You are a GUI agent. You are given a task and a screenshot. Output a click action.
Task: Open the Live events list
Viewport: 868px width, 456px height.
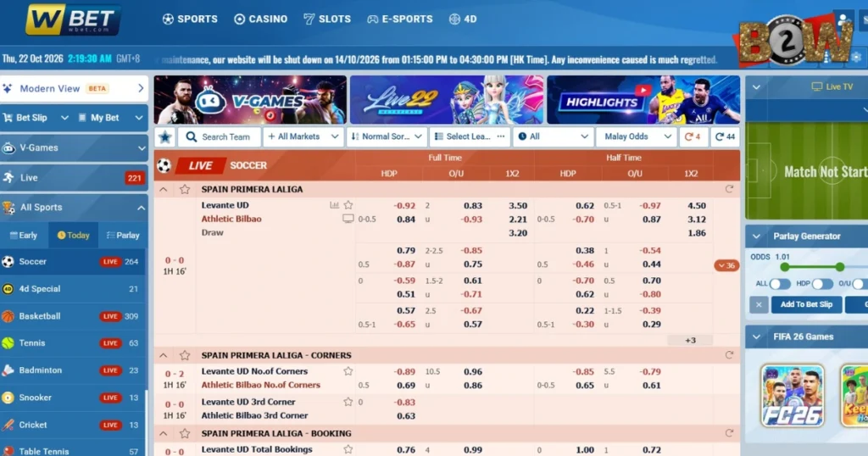[75, 178]
